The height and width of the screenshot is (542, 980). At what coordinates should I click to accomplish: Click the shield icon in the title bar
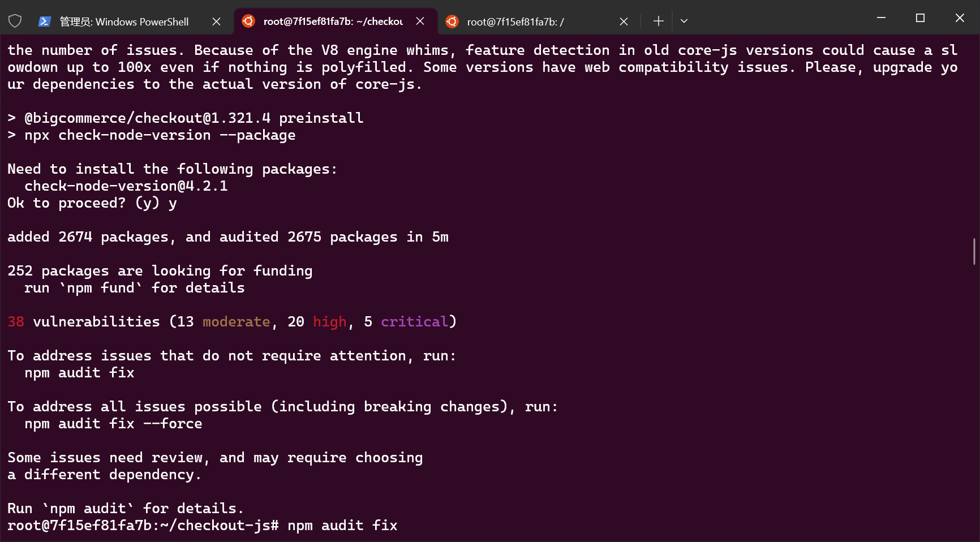point(15,20)
